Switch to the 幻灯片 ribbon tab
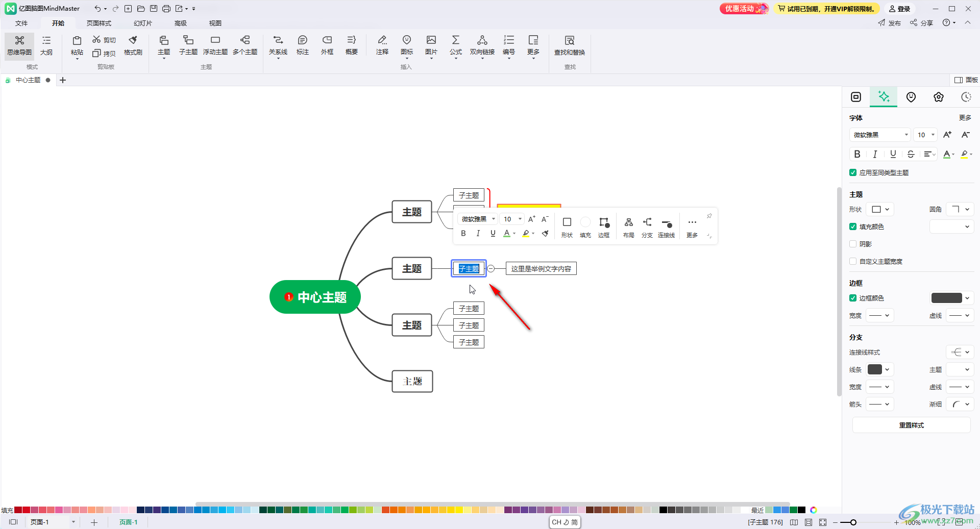Image resolution: width=980 pixels, height=529 pixels. 142,23
